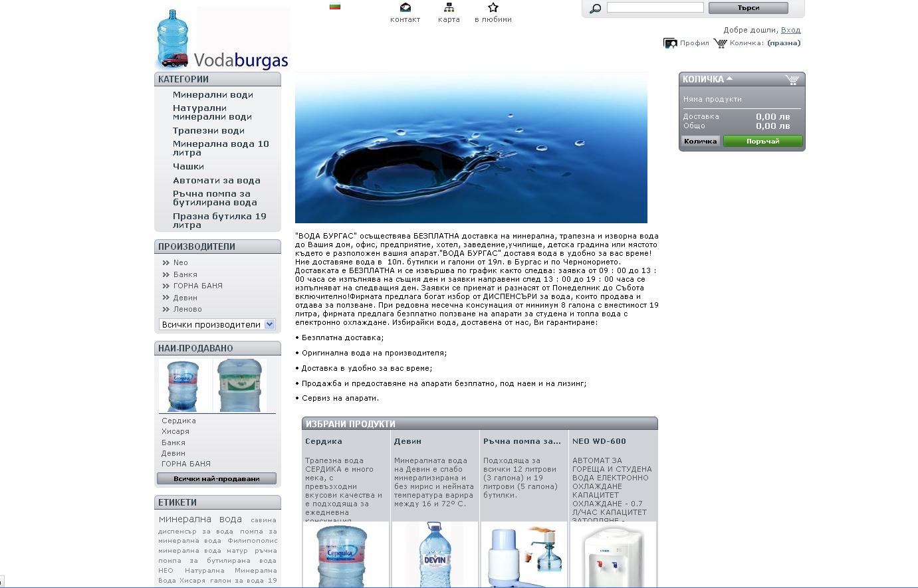Click the grey Количка button
This screenshot has height=588, width=918.
tap(701, 141)
